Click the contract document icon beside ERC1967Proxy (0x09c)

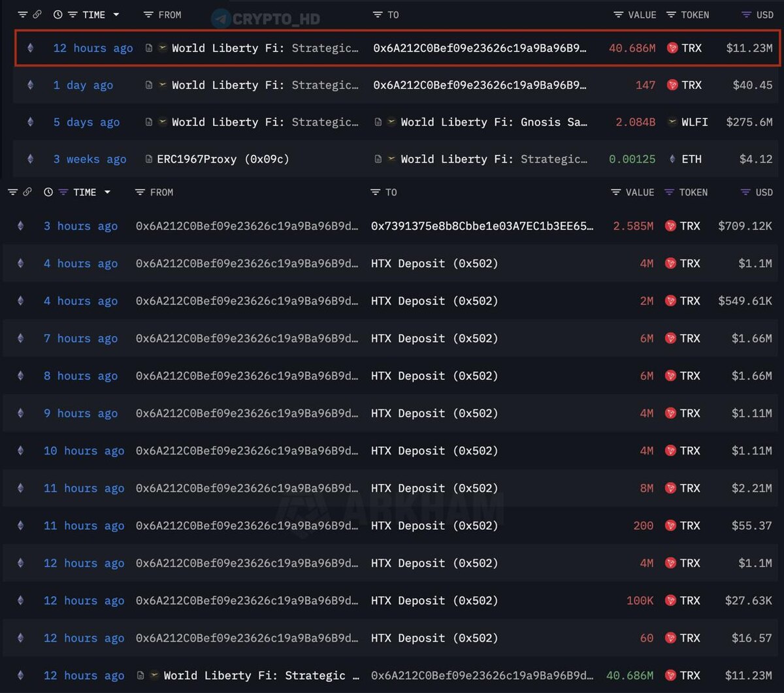pos(149,159)
